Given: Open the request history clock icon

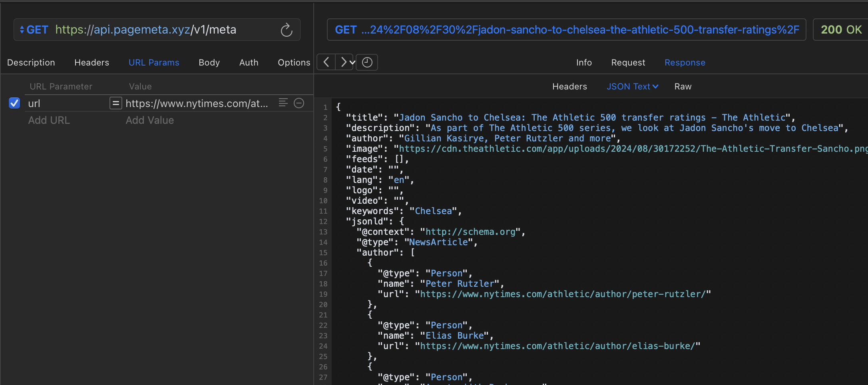Looking at the screenshot, I should [x=367, y=62].
